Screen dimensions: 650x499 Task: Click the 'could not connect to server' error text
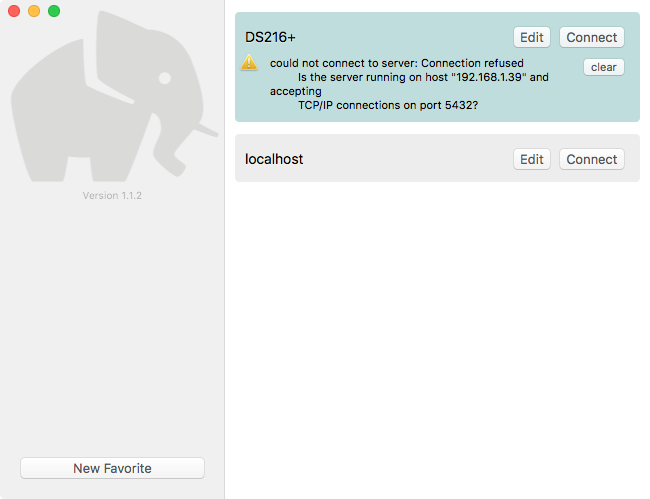coord(397,63)
